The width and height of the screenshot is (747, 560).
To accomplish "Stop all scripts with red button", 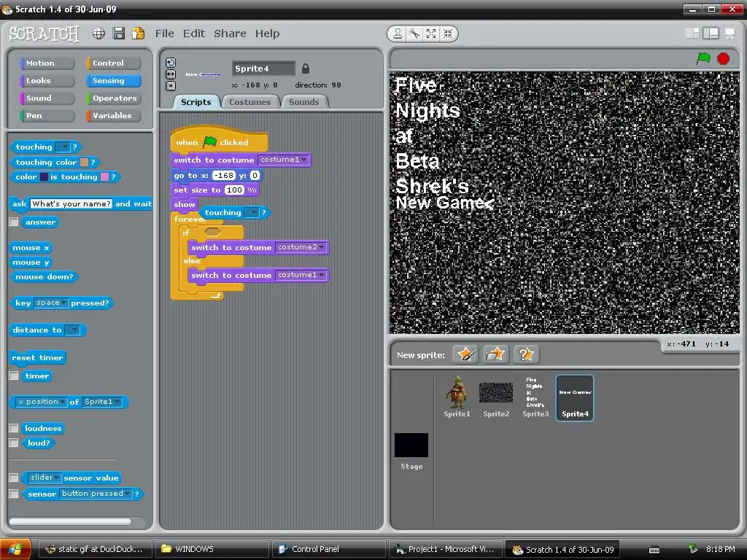I will [x=723, y=58].
